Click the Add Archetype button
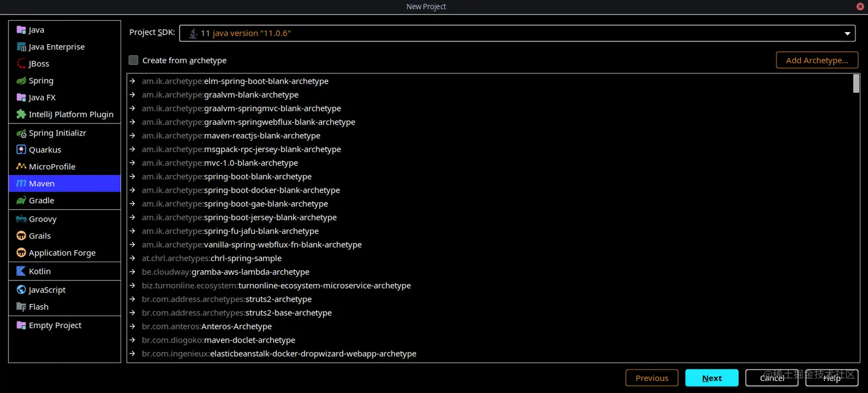 [817, 60]
